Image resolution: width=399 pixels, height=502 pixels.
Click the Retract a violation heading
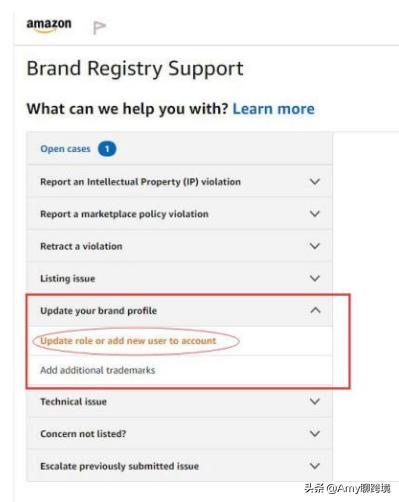point(81,246)
